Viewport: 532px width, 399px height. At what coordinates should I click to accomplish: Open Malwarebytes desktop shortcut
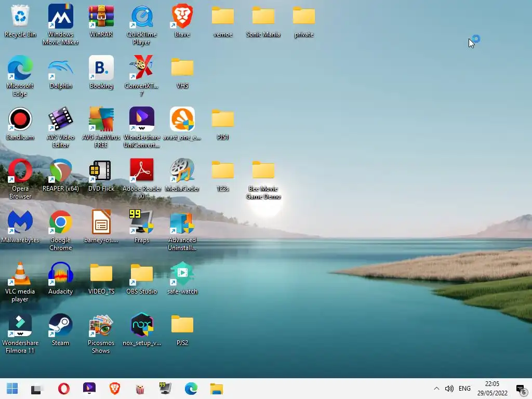tap(20, 227)
